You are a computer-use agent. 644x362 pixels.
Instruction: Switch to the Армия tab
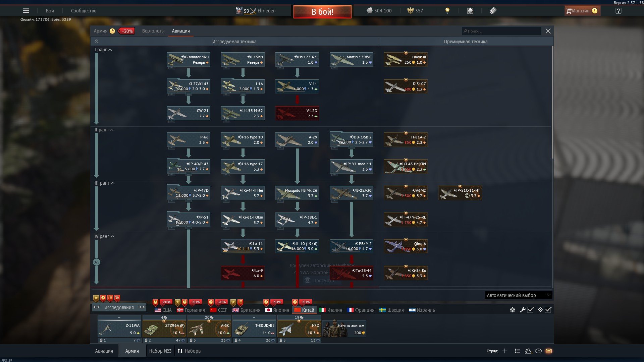click(101, 31)
